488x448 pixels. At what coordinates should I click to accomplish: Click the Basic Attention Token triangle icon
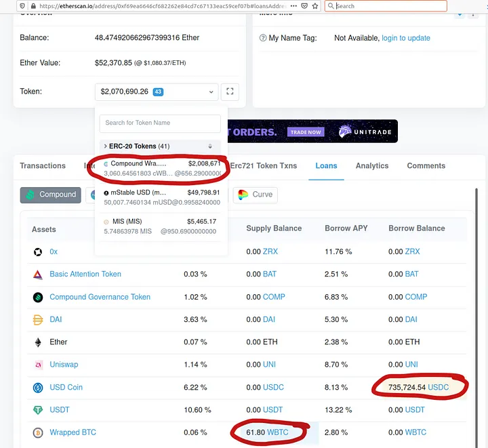point(38,274)
